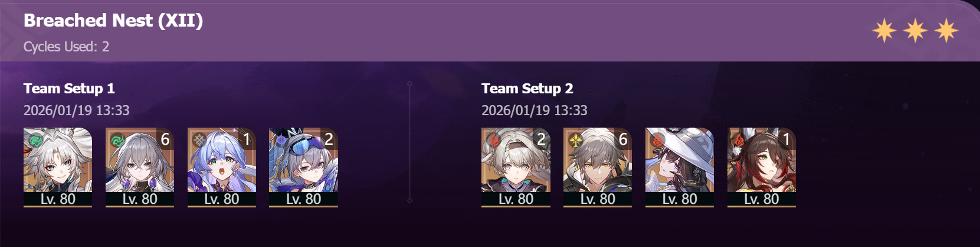Click the Breached Nest (XII) title
The image size is (980, 247).
tap(113, 21)
